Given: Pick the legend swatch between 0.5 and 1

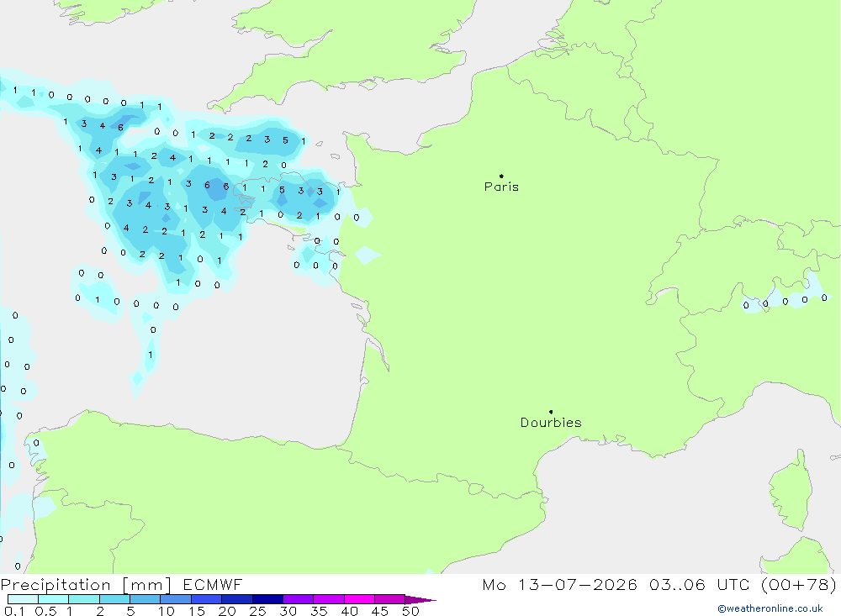Looking at the screenshot, I should pyautogui.click(x=54, y=599).
